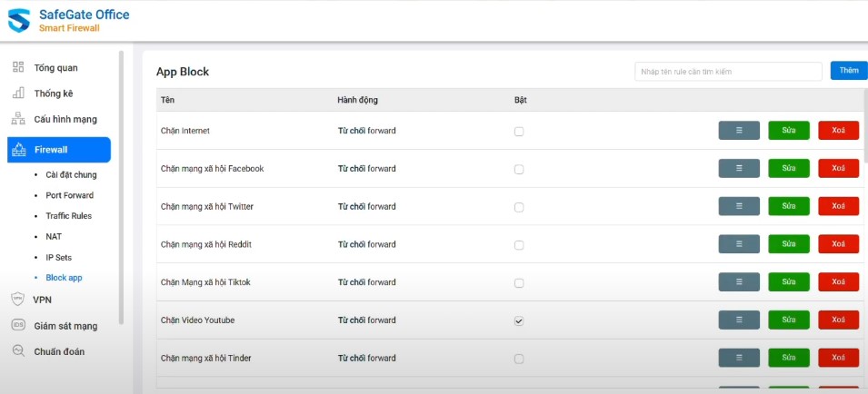Click the Chuẩn đoán diagnostics icon
Viewport: 868px width, 394px height.
click(18, 351)
